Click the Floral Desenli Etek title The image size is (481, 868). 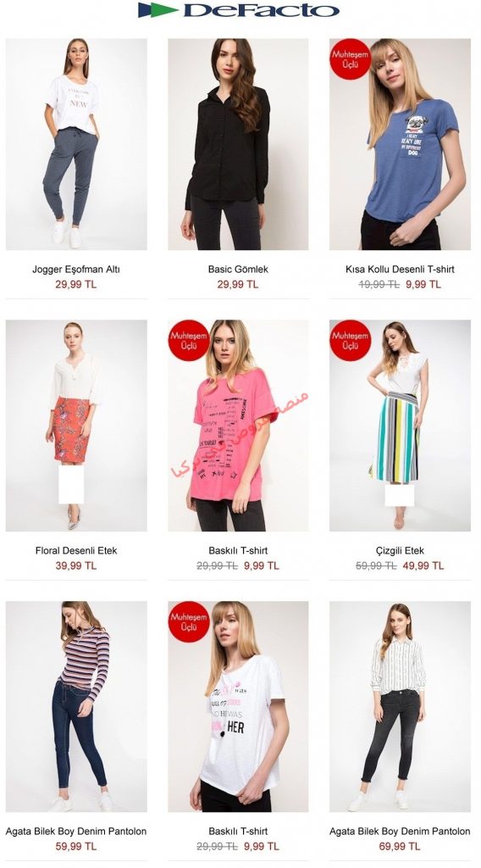tap(75, 551)
